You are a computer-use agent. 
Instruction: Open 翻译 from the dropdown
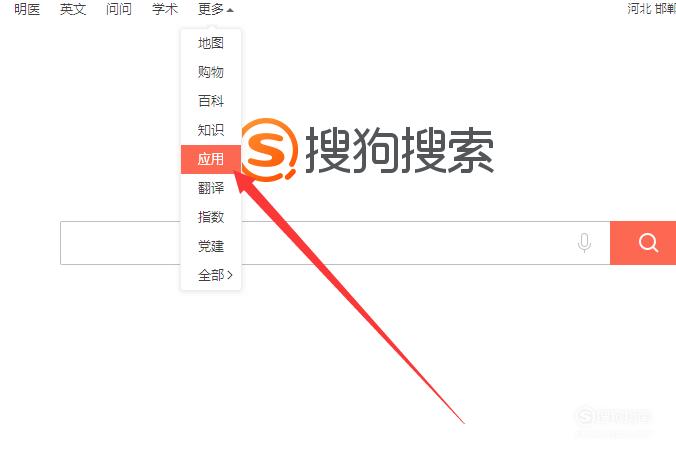click(211, 188)
